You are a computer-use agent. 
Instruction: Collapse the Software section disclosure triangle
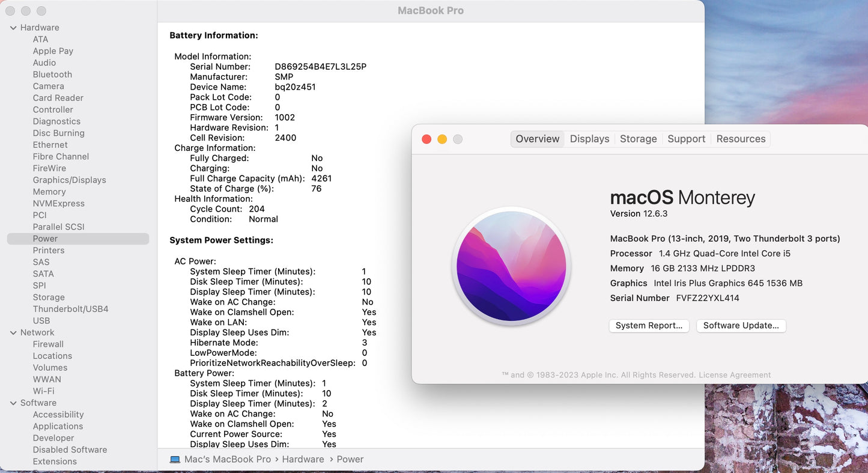13,403
